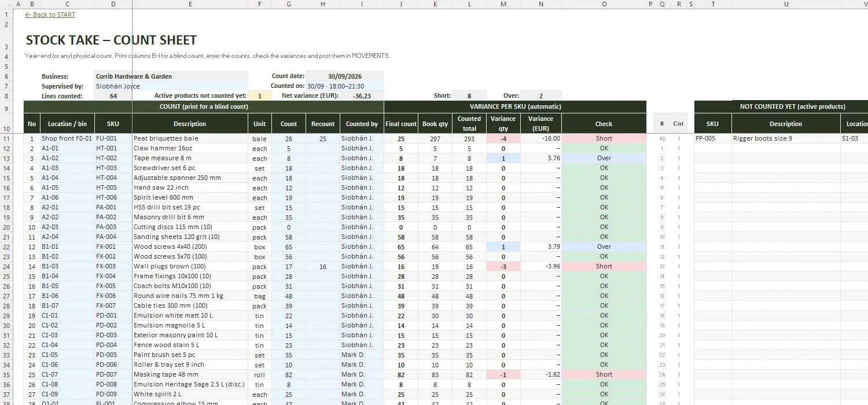This screenshot has height=405, width=868.
Task: Select the Counted on cell 30/09 · 18:00–21:30
Action: (345, 86)
